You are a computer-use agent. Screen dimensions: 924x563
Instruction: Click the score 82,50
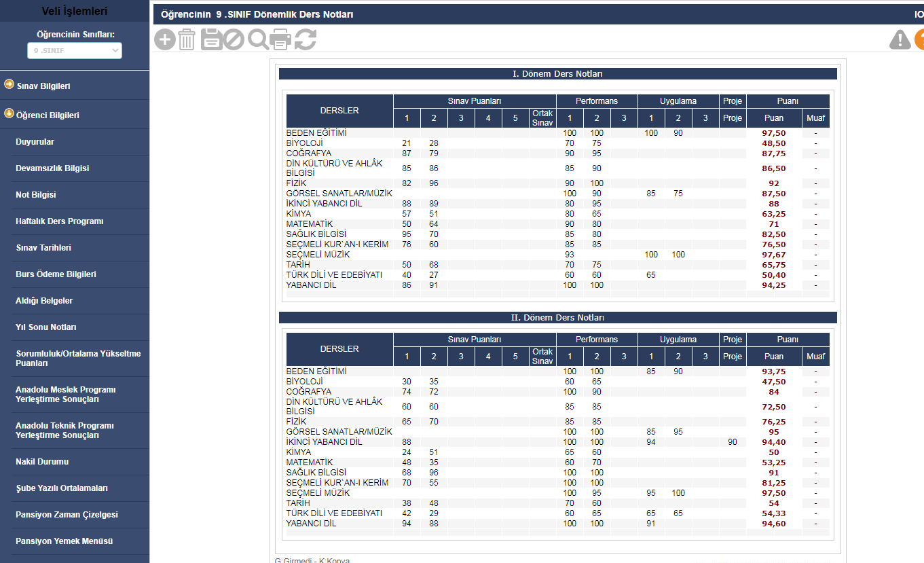774,234
